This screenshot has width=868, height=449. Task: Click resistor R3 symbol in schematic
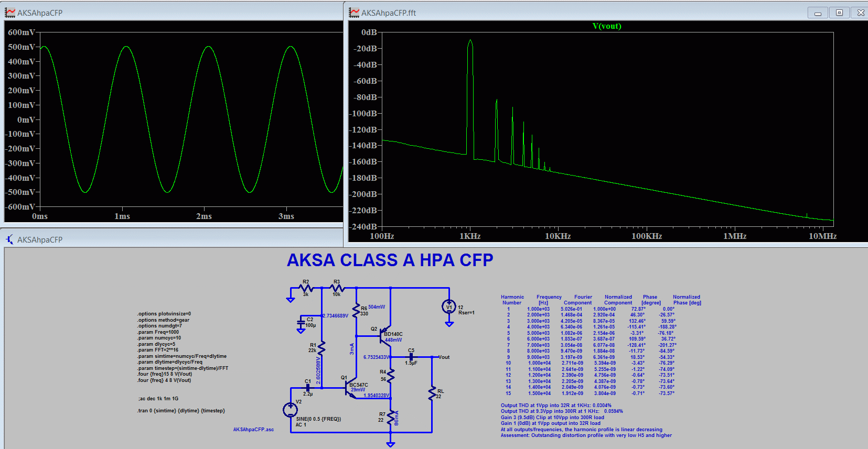tap(337, 288)
